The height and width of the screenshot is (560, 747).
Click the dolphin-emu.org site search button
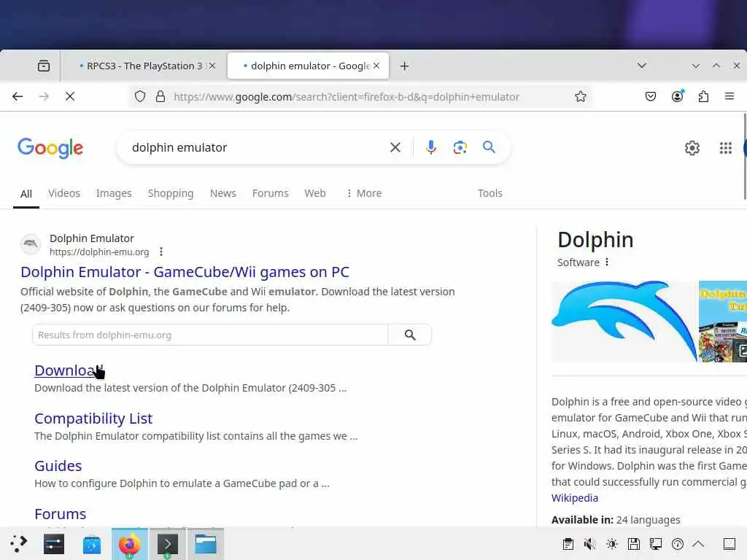click(x=410, y=335)
